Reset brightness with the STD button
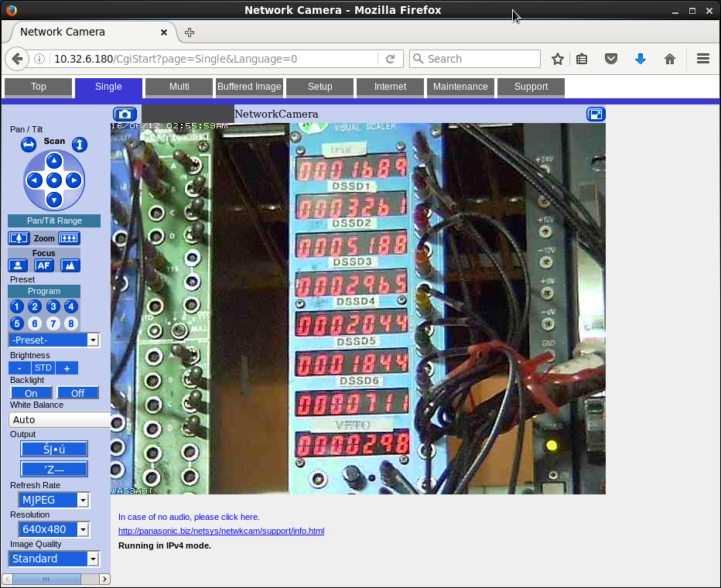 point(43,368)
